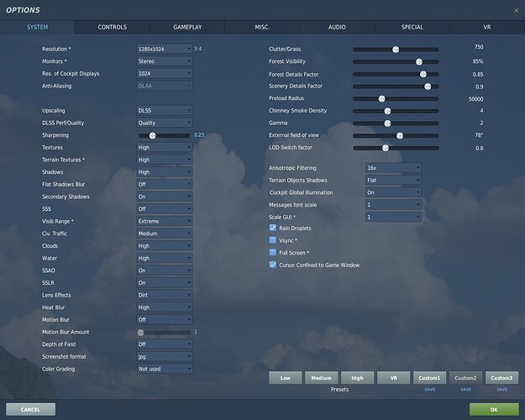Adjust the Gamma slider
This screenshot has height=420, width=525.
[387, 123]
